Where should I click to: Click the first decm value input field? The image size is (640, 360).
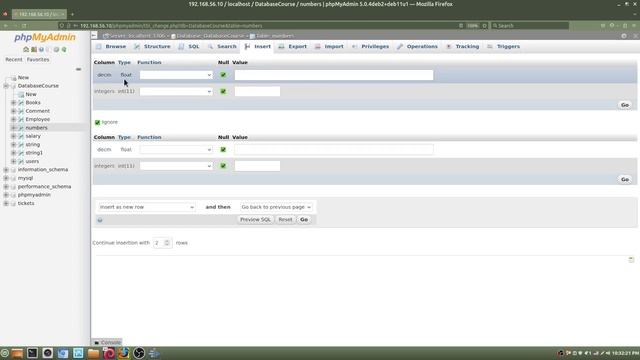(334, 75)
